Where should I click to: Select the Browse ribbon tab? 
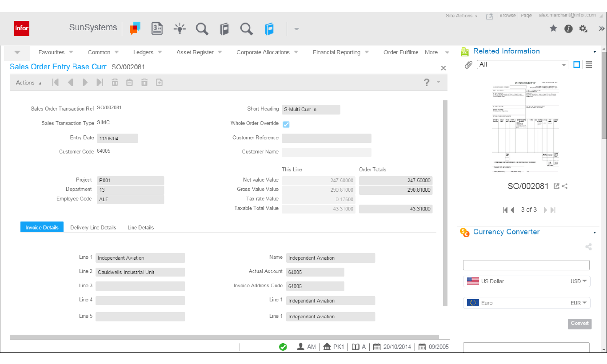point(507,16)
